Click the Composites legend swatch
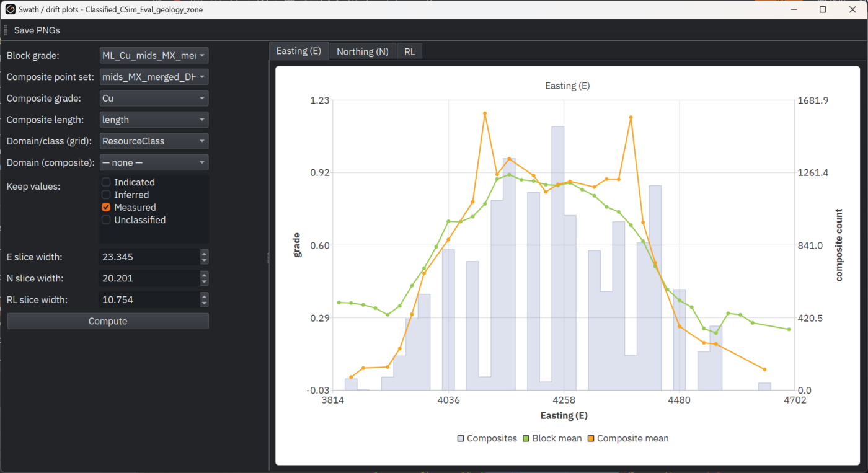The image size is (868, 473). point(461,439)
